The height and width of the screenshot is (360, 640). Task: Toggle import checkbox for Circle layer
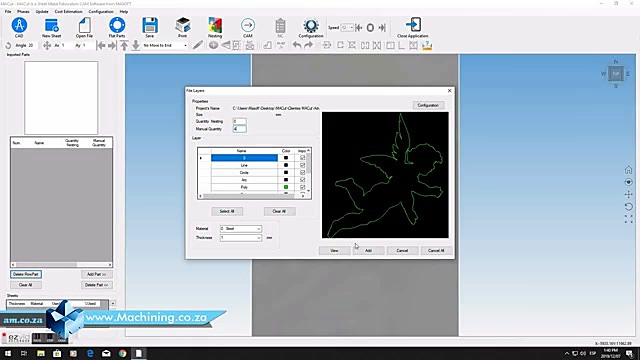click(x=302, y=172)
